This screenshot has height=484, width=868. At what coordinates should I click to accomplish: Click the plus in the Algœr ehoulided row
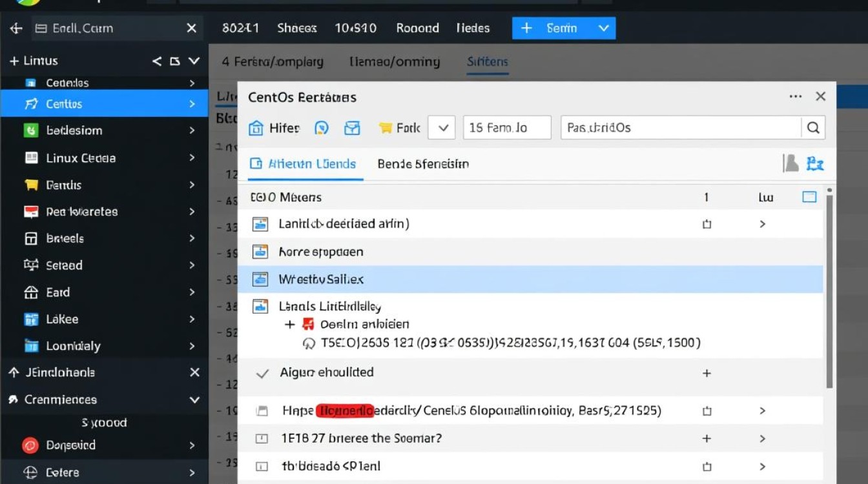[707, 373]
